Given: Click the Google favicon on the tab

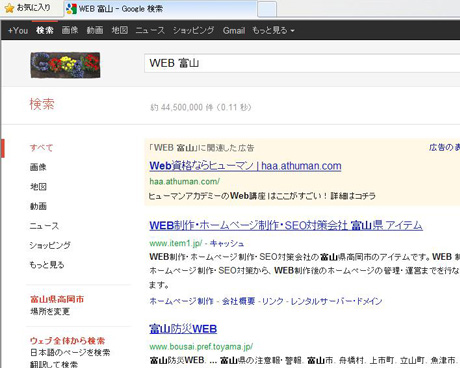Looking at the screenshot, I should click(x=71, y=9).
